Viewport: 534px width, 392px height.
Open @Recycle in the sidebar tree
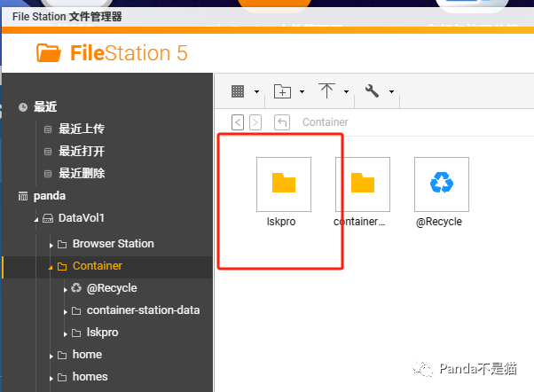coord(112,288)
